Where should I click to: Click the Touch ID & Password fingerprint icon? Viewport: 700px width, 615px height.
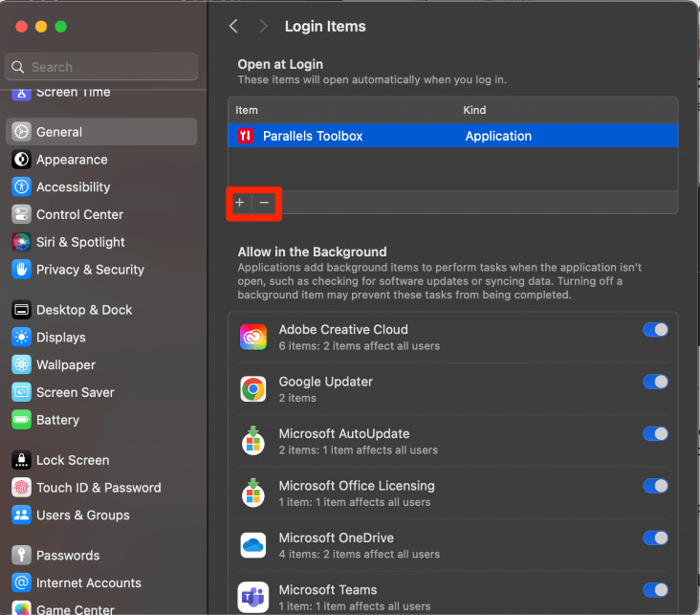21,488
